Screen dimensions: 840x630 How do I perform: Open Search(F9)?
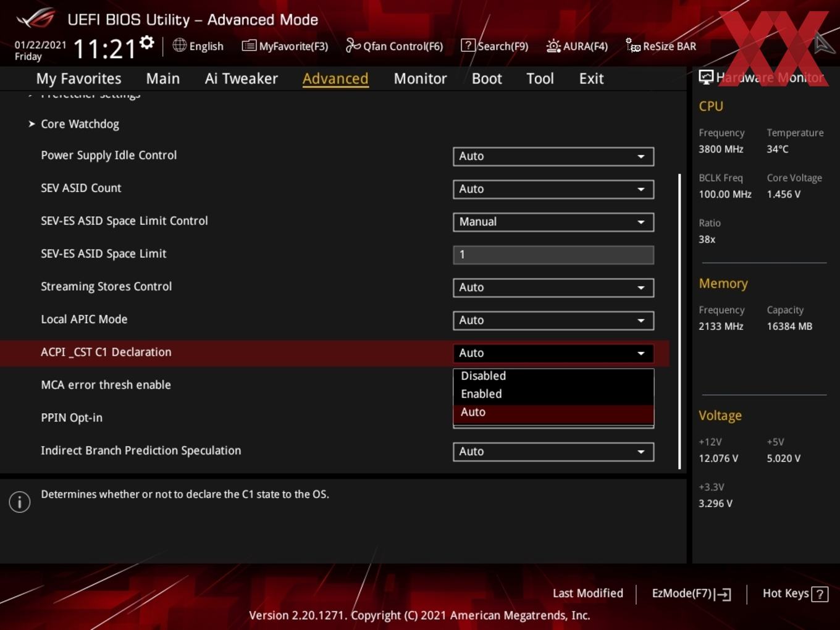point(495,46)
